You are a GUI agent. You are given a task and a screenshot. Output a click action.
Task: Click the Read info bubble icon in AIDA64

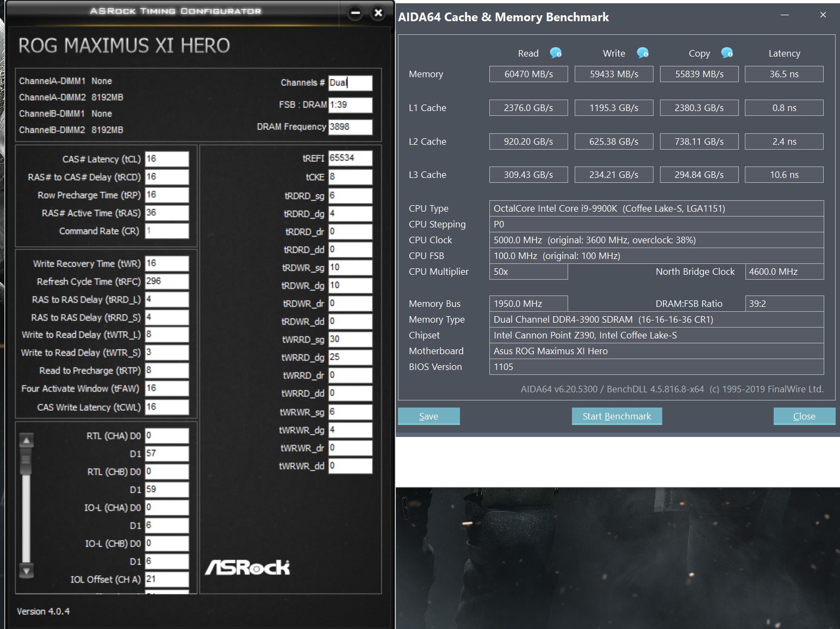556,53
